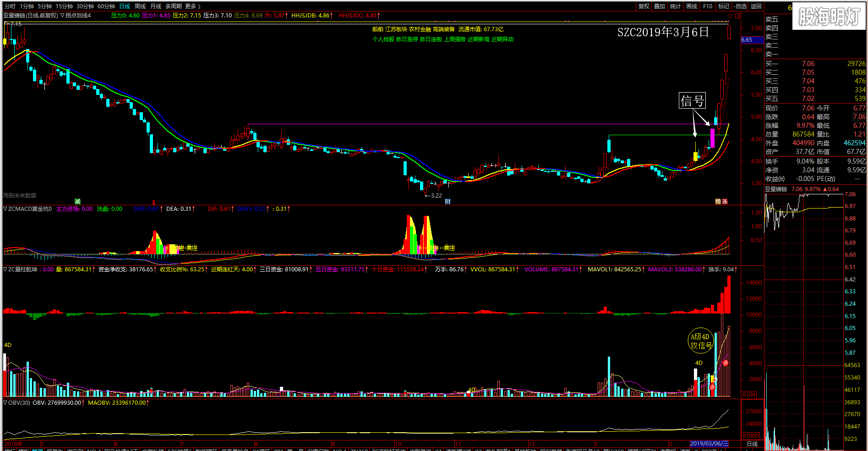The width and height of the screenshot is (868, 451).
Task: Open the 统计 statistics tool
Action: 676,6
